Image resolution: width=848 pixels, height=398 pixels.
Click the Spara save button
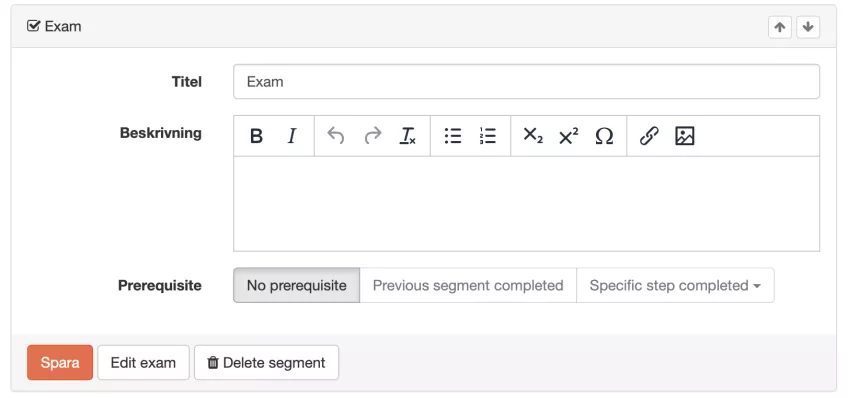click(x=60, y=362)
